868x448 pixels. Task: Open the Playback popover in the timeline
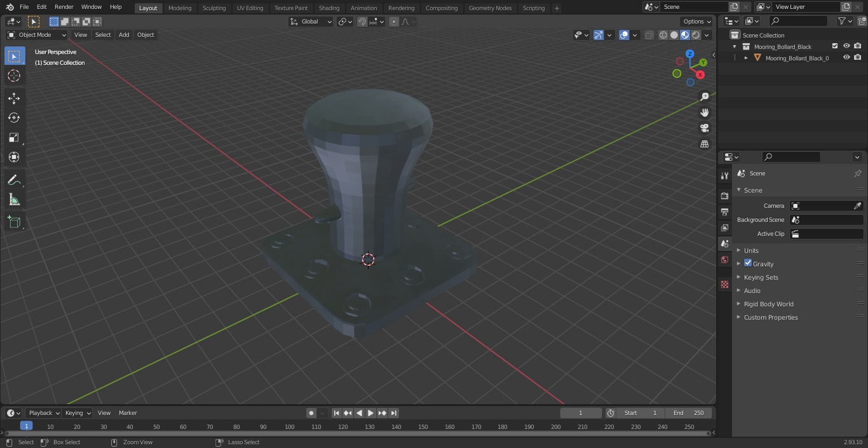coord(44,413)
